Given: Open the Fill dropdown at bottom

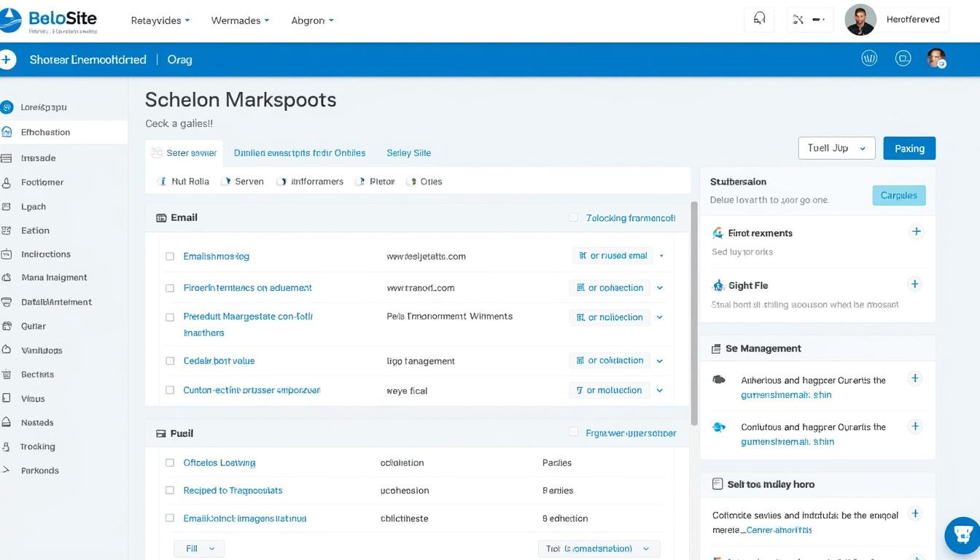Looking at the screenshot, I should click(199, 548).
